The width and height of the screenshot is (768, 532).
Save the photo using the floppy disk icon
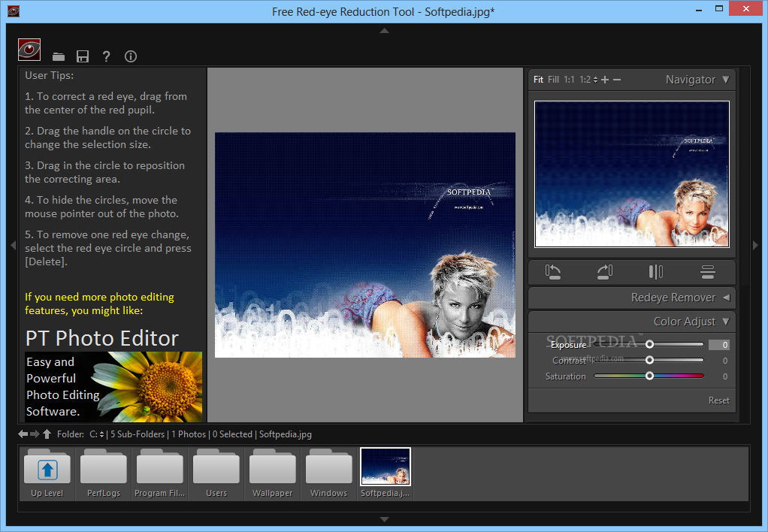click(x=83, y=56)
